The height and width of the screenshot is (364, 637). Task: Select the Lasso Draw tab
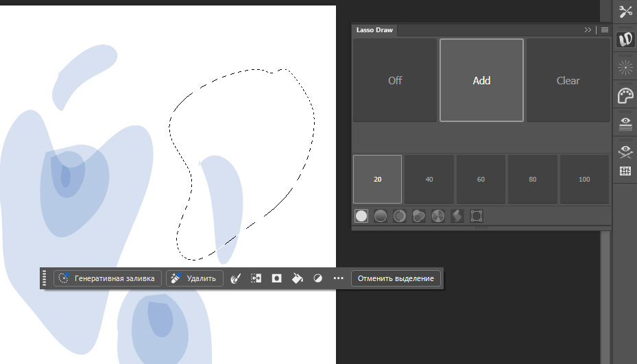[x=374, y=30]
